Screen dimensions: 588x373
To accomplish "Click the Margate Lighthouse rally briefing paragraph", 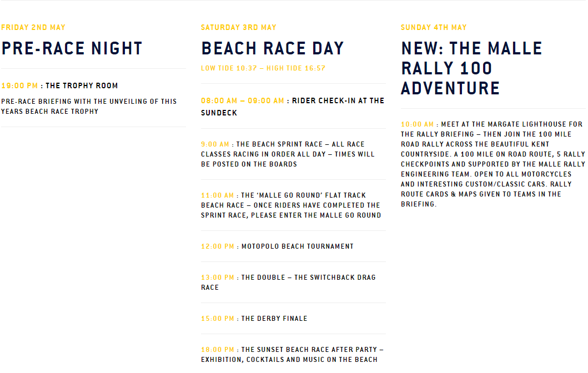I will tap(492, 164).
